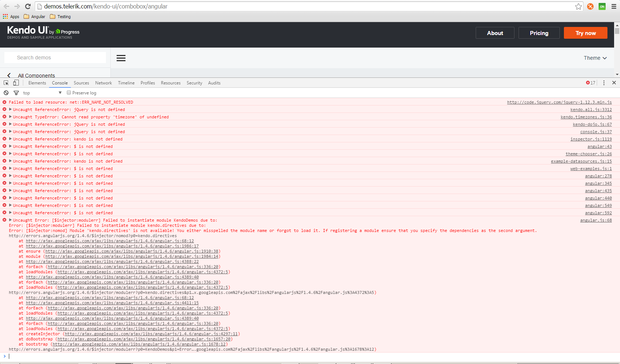This screenshot has height=364, width=620.
Task: Toggle the demos navigation hamburger menu
Action: tap(121, 58)
